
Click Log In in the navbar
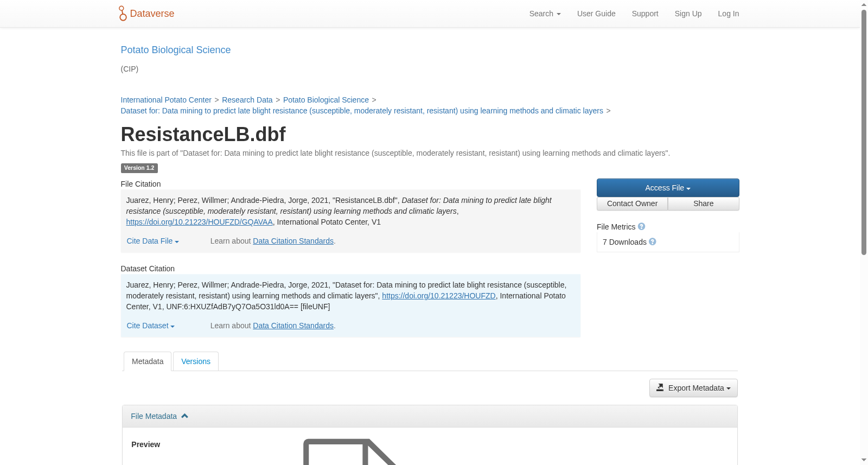(729, 14)
